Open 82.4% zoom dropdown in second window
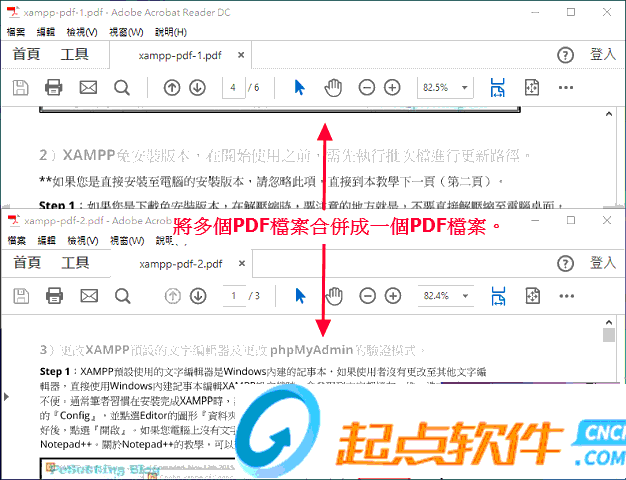 tap(466, 296)
